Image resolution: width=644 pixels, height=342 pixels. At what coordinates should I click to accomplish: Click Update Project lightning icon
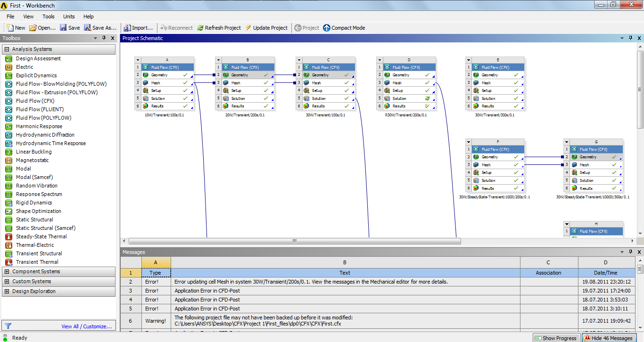pyautogui.click(x=248, y=28)
